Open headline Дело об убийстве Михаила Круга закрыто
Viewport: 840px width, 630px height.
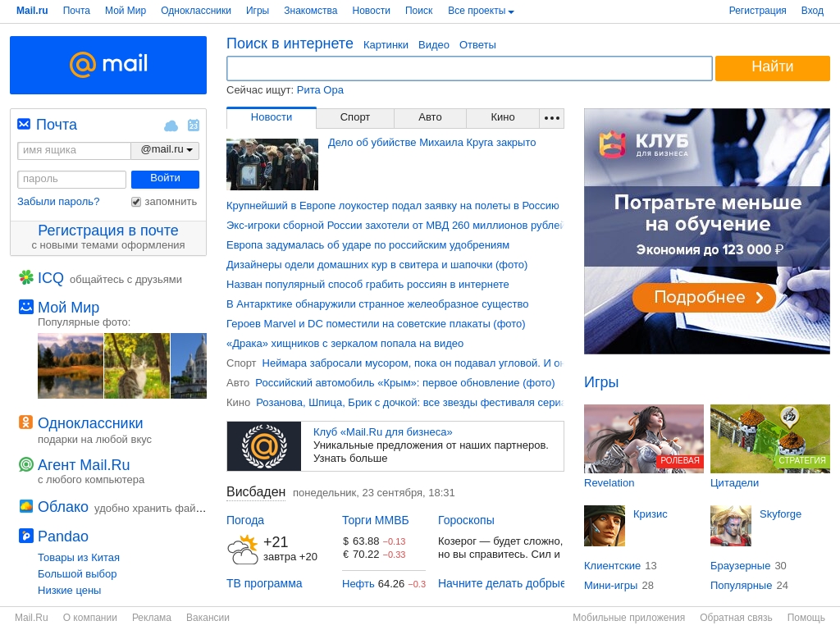coord(431,143)
